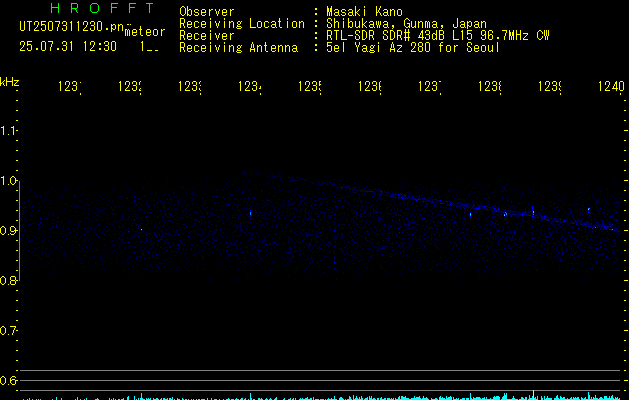The image size is (629, 400).
Task: Select the file name UT2507311230.pn
Action: click(72, 27)
